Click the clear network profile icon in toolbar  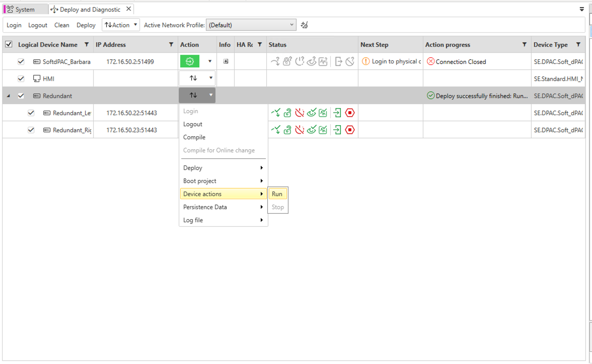click(x=304, y=25)
